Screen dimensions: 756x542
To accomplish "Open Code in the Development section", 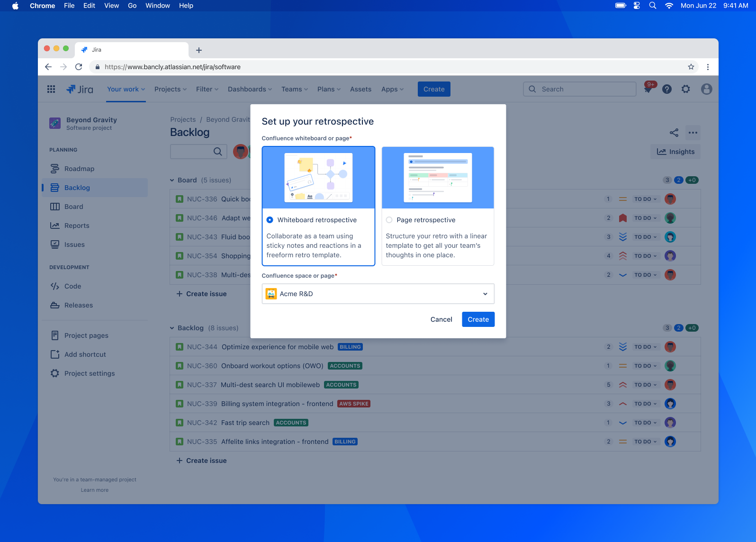I will (95, 286).
